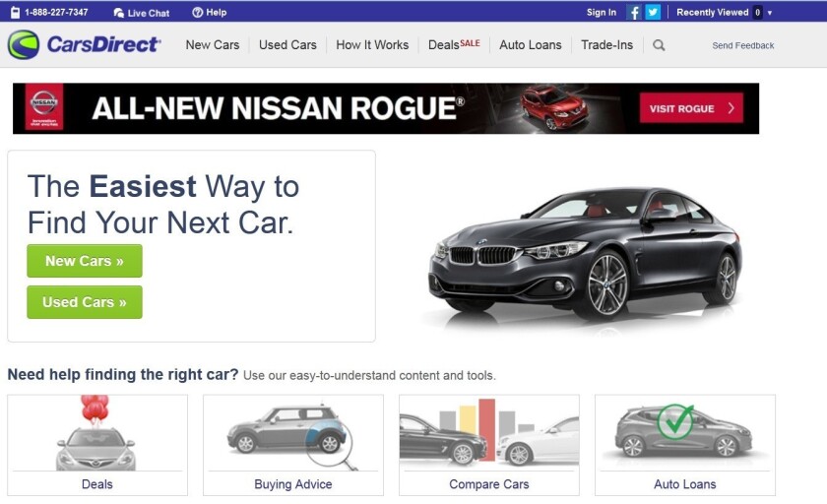Image resolution: width=827 pixels, height=504 pixels.
Task: Click the phone icon beside 1-888-227-7347
Action: pyautogui.click(x=16, y=12)
